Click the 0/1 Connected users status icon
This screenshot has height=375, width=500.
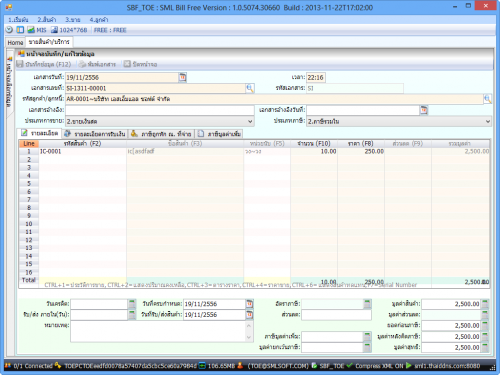point(8,366)
